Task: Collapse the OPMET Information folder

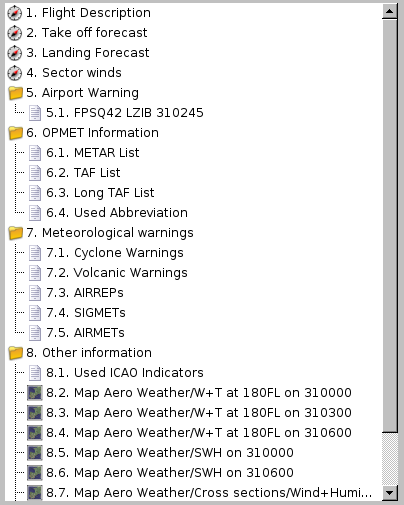Action: [15, 133]
